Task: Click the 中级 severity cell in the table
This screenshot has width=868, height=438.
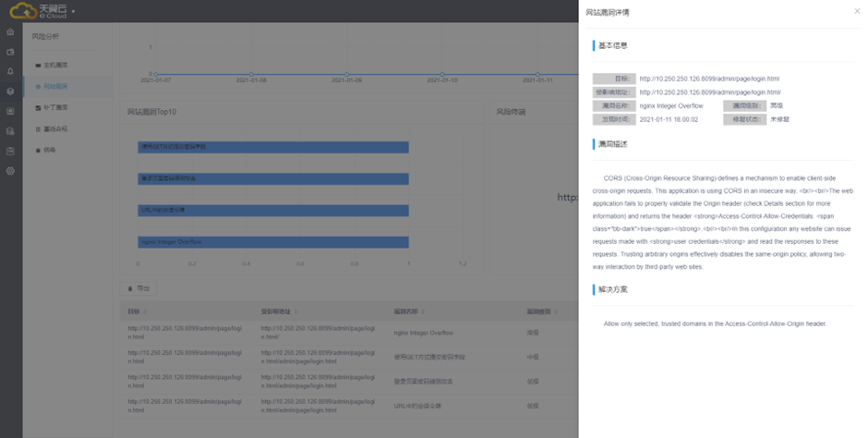Action: 533,358
